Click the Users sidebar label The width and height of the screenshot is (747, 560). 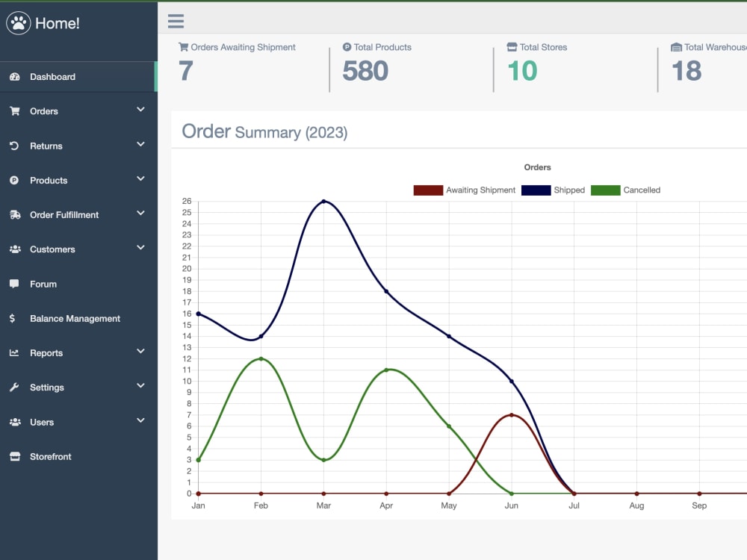click(x=42, y=423)
